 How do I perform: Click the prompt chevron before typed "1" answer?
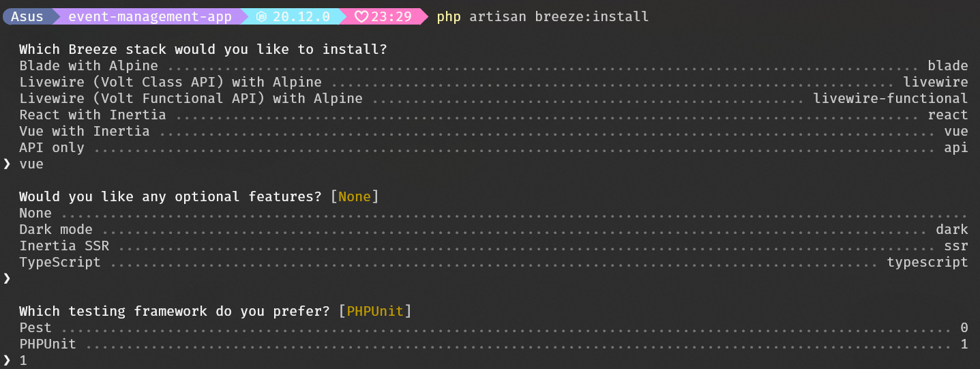pos(7,360)
